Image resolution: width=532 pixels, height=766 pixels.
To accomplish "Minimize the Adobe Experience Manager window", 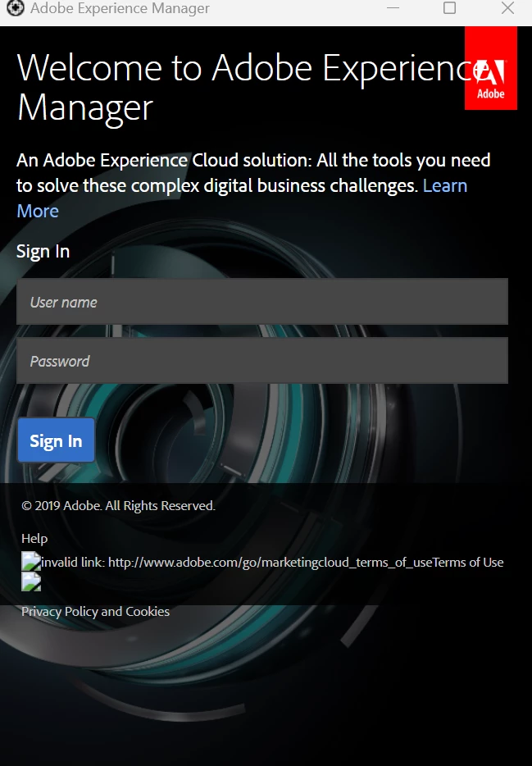I will pos(393,8).
